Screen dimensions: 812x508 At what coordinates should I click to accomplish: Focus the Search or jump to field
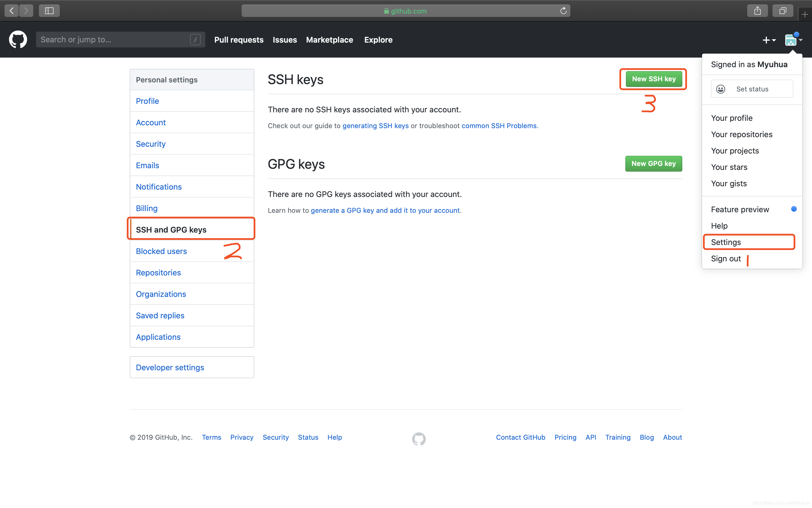click(x=120, y=40)
